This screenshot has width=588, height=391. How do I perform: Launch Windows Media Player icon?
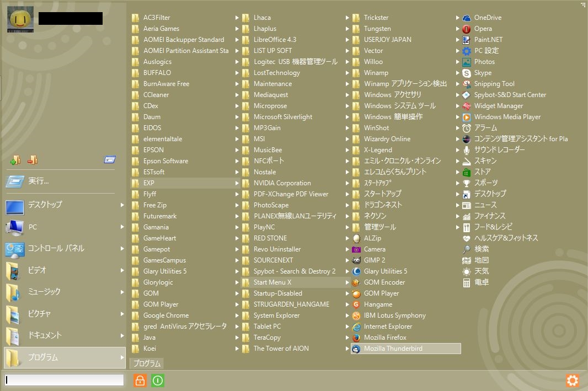[467, 117]
